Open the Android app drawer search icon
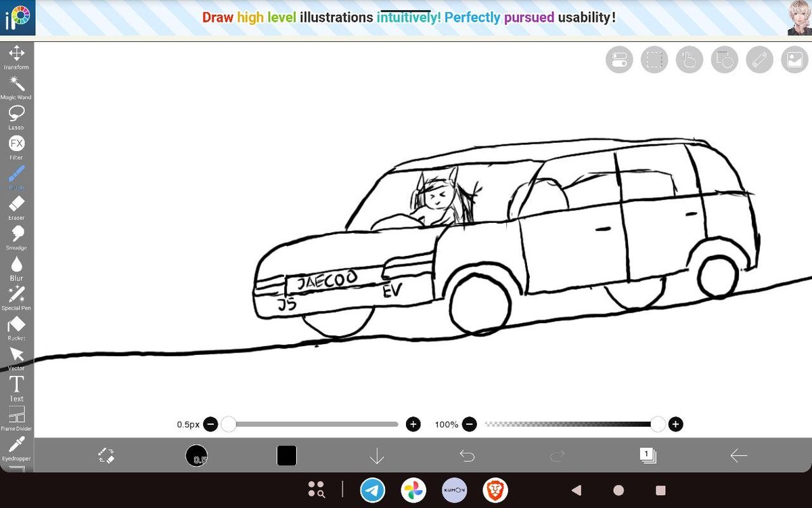Screen dimensions: 812x508 point(316,490)
